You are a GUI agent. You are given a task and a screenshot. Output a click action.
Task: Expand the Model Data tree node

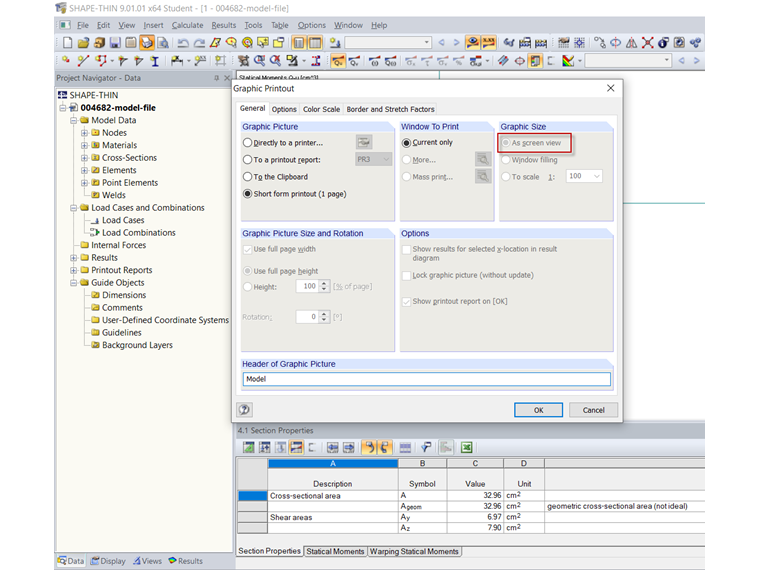pos(73,120)
